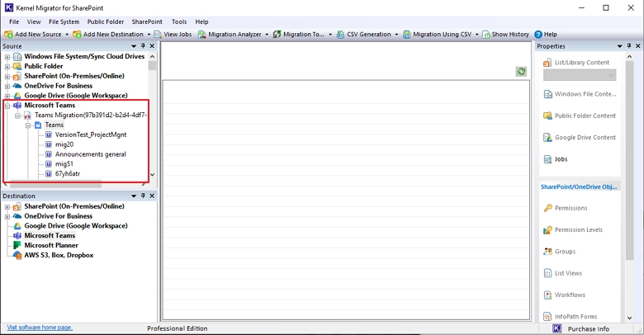Pin the Source panel
644x335 pixels.
[143, 46]
